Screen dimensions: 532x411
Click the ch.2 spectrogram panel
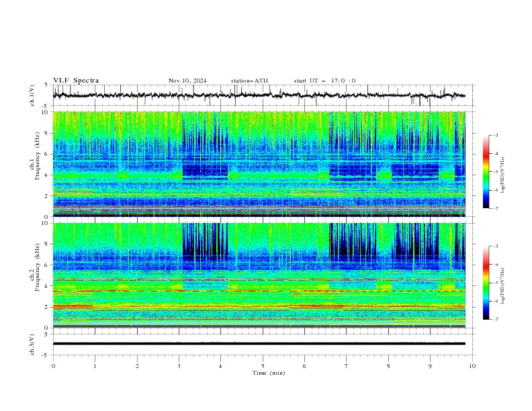tap(259, 275)
